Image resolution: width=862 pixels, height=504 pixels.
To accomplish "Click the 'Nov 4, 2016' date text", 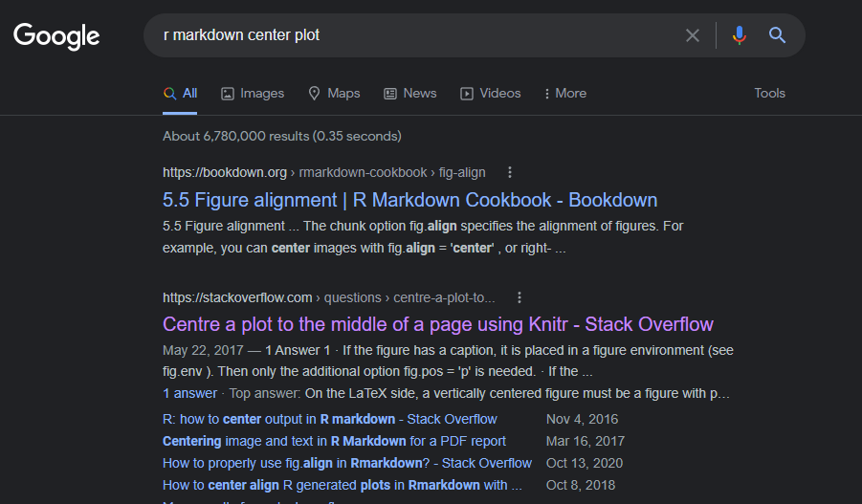I will click(x=583, y=419).
